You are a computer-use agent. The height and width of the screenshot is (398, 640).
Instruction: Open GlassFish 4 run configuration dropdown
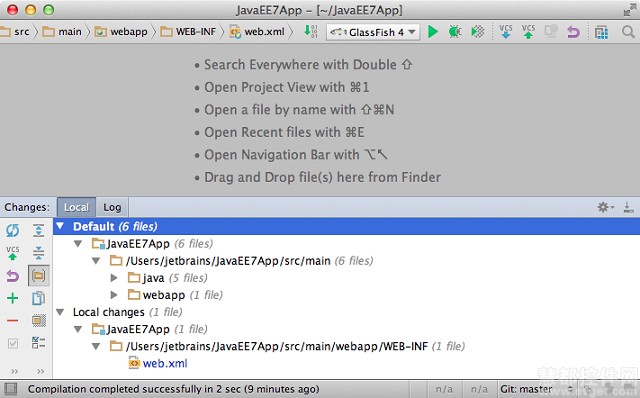tap(373, 32)
